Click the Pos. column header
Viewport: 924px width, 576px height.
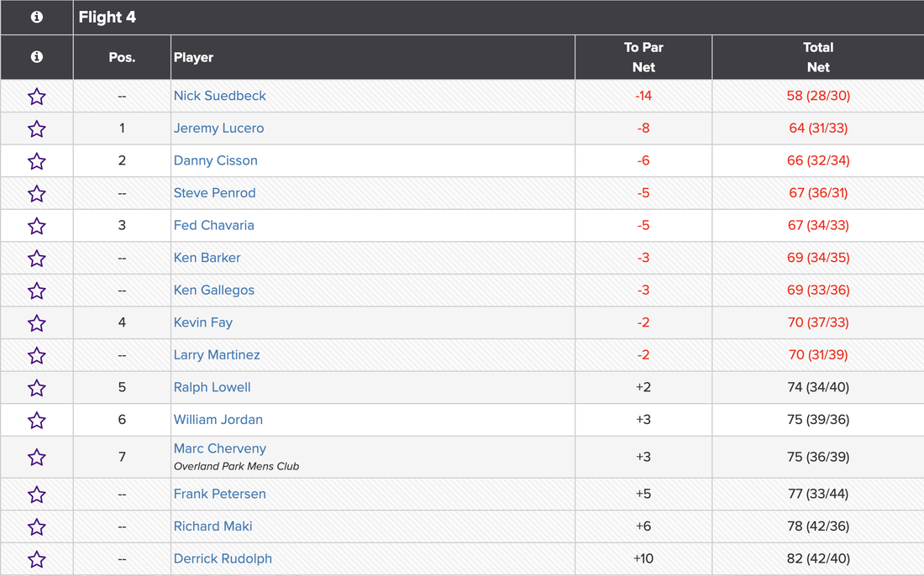122,57
